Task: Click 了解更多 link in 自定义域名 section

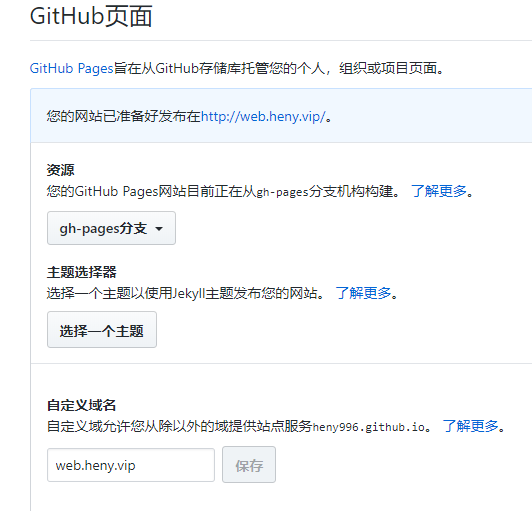Action: [470, 426]
